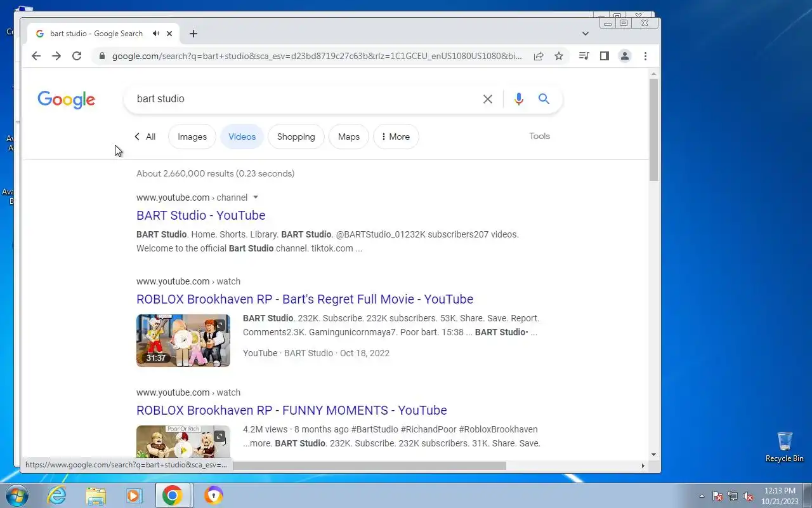Screen dimensions: 812x508
Task: Click 'YouTube · BART Studio · Oct 18, 2022' text
Action: click(x=316, y=353)
